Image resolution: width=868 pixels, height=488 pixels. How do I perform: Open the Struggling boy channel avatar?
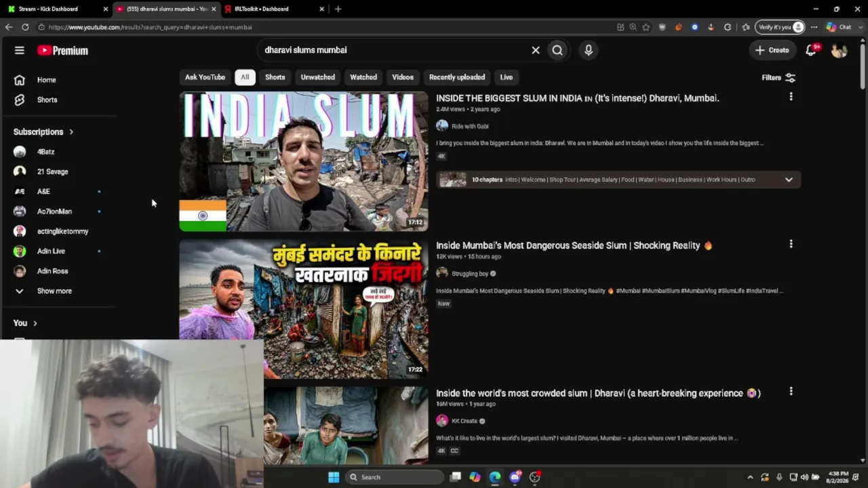click(442, 273)
